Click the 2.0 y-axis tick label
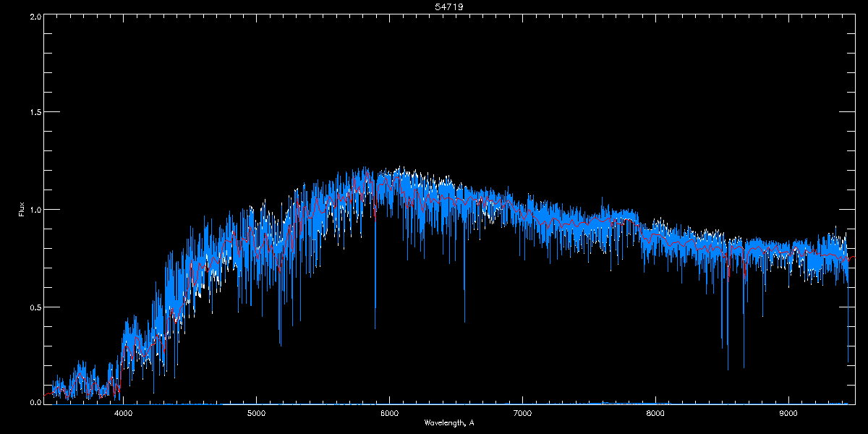 tap(35, 16)
